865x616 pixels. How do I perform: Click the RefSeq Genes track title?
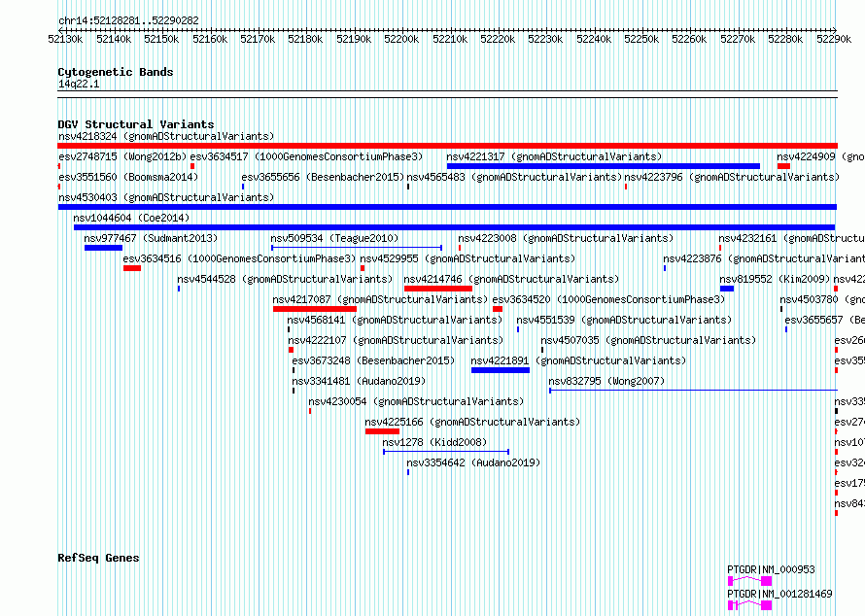click(98, 558)
